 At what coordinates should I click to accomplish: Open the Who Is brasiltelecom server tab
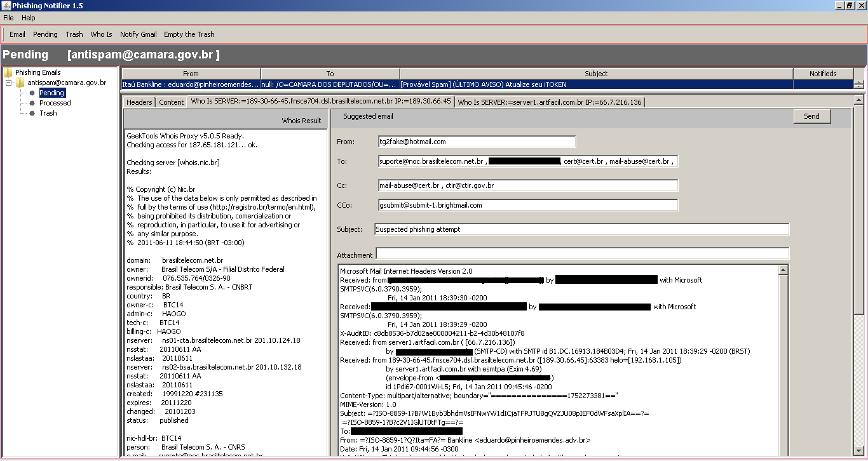point(320,101)
